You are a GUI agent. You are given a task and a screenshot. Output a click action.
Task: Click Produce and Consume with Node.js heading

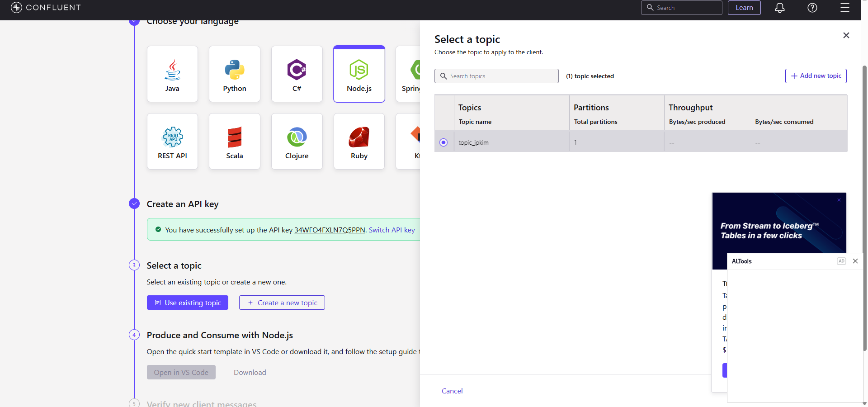[220, 335]
